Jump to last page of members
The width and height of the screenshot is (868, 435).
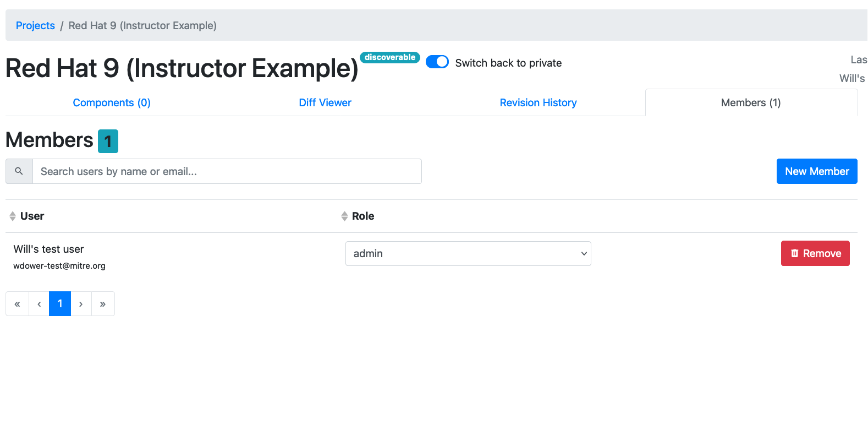(103, 304)
